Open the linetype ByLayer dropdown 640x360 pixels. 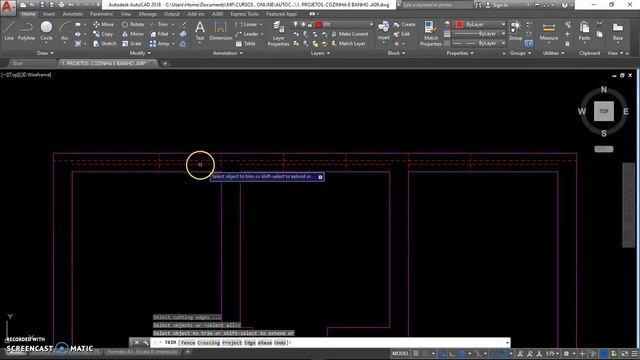click(x=479, y=43)
